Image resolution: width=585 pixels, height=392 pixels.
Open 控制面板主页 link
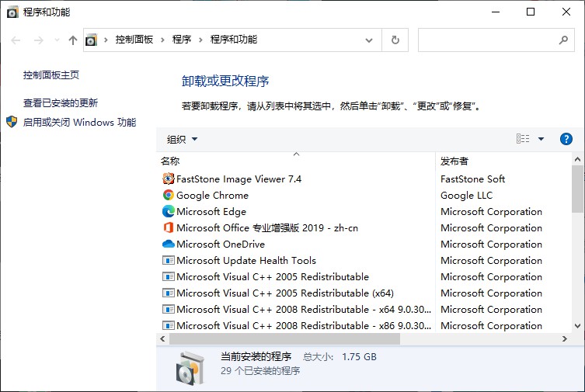tap(51, 75)
